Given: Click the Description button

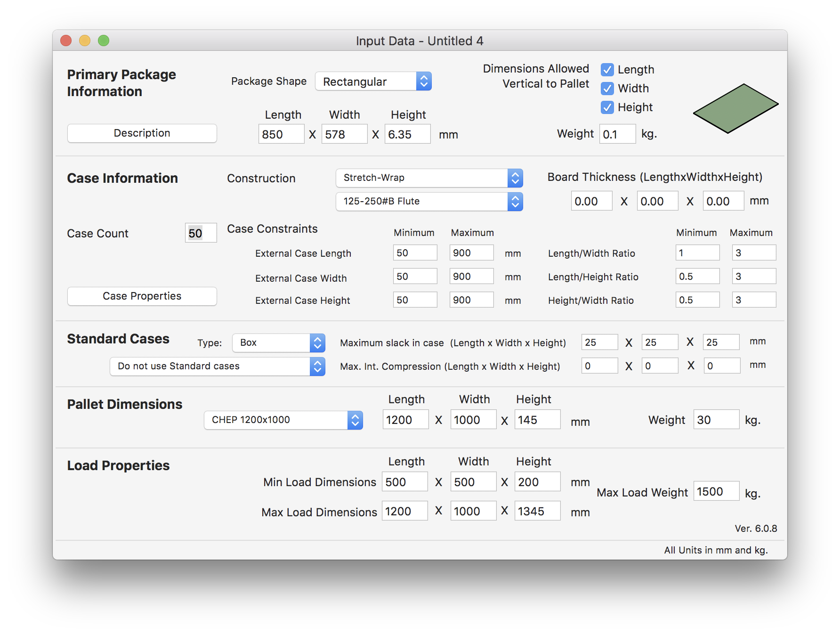Looking at the screenshot, I should pyautogui.click(x=142, y=133).
